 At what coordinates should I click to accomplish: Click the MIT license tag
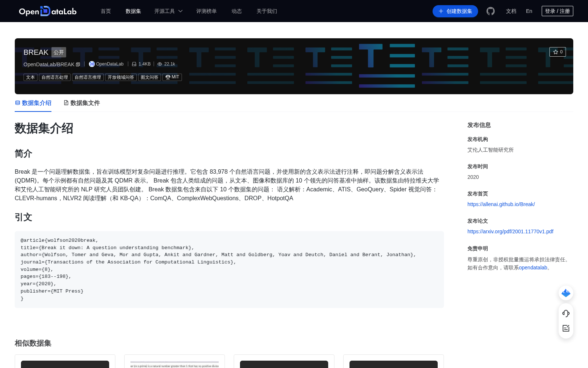(172, 77)
